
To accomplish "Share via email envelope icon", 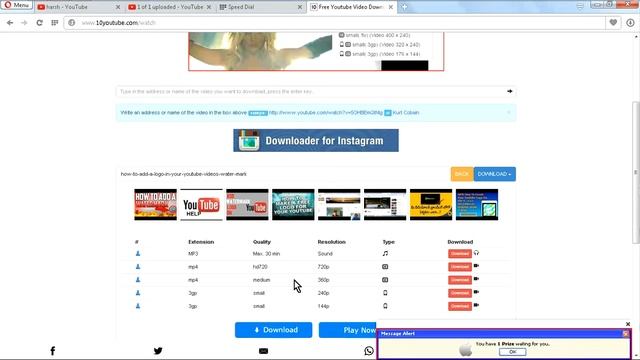I will pos(263,351).
